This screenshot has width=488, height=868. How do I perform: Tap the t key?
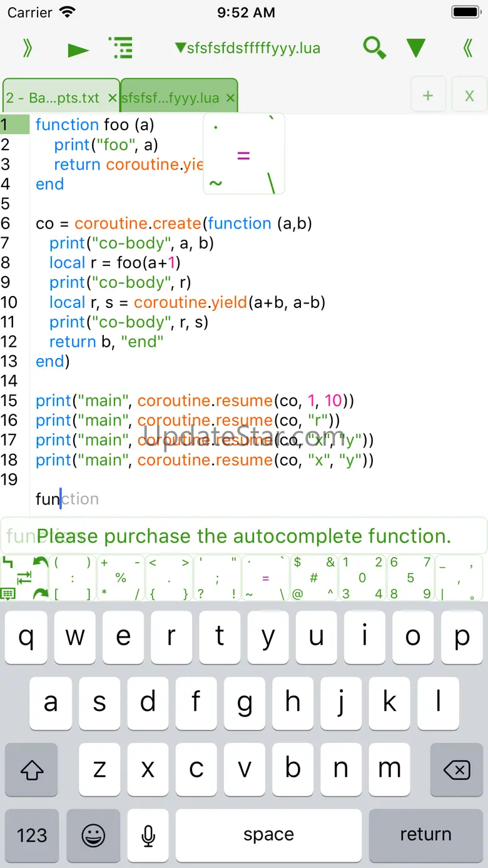(x=220, y=636)
